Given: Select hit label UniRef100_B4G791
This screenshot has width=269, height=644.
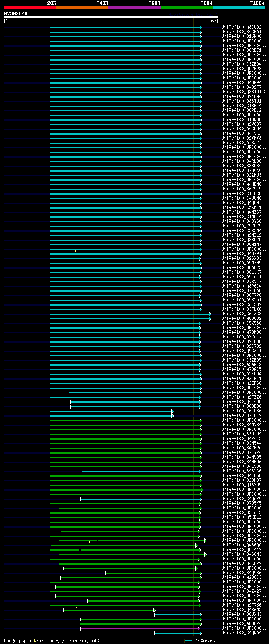Looking at the screenshot, I should click(x=241, y=253).
